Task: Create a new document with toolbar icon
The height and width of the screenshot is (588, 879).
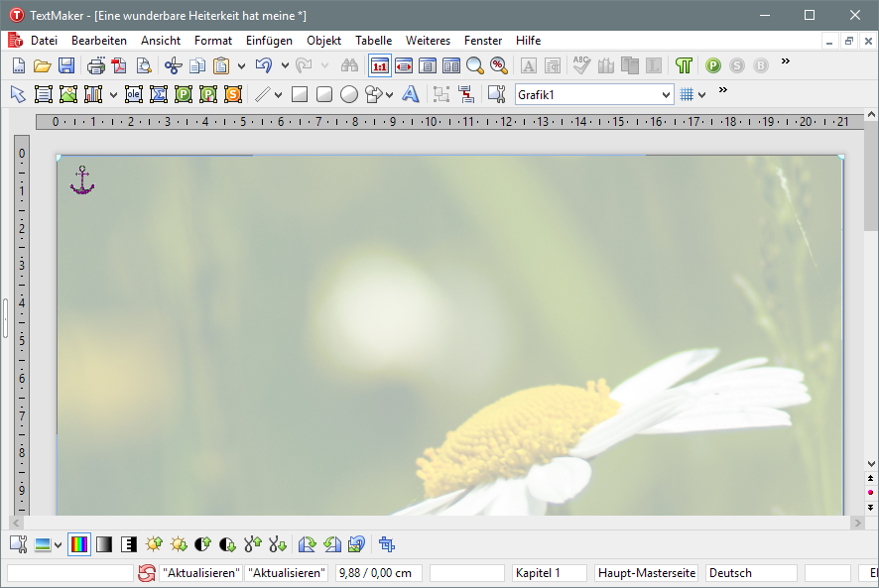Action: pos(19,65)
